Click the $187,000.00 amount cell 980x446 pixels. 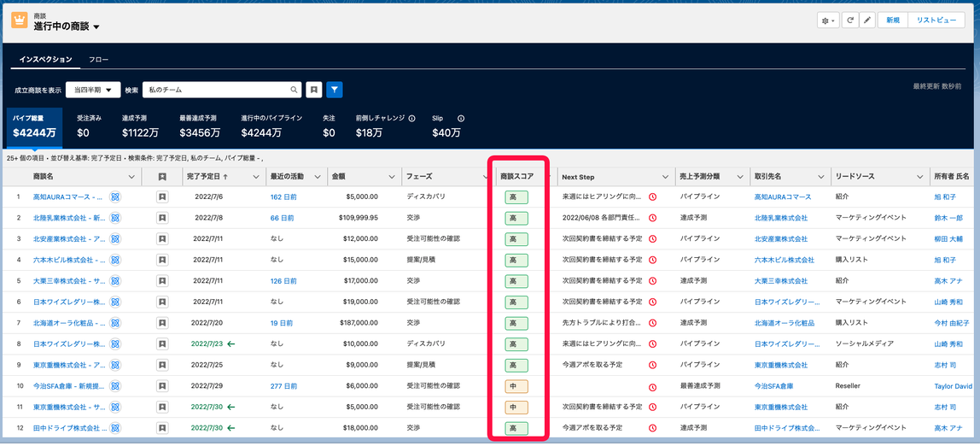[x=359, y=324]
